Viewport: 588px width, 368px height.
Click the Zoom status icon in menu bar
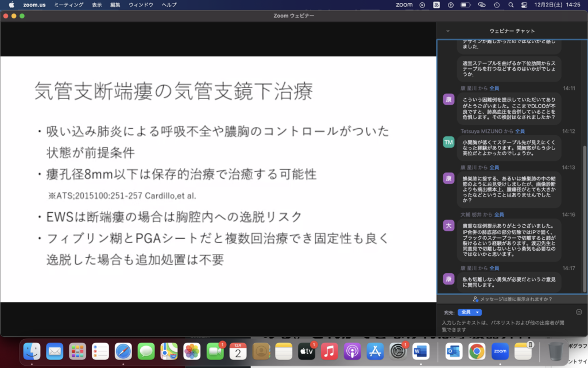(404, 5)
